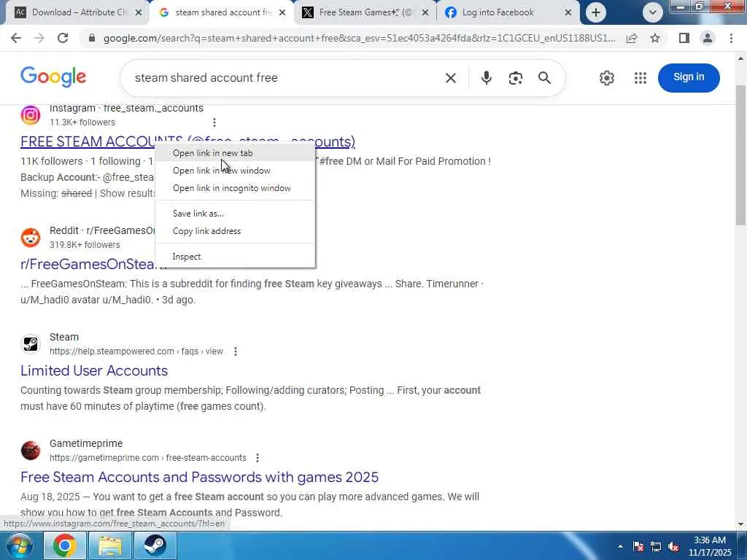Open the Google apps grid
The height and width of the screenshot is (560, 747).
tap(640, 77)
